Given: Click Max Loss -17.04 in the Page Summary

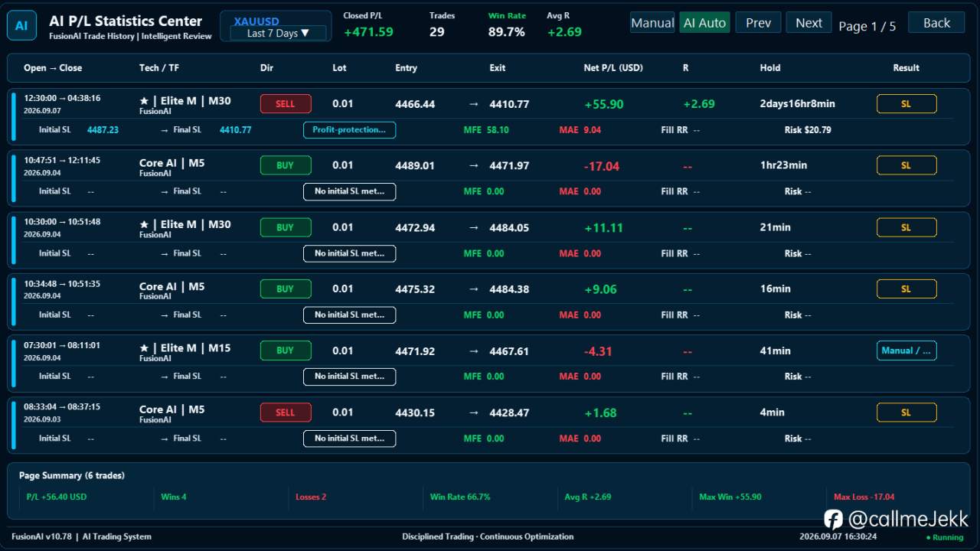Looking at the screenshot, I should coord(864,497).
